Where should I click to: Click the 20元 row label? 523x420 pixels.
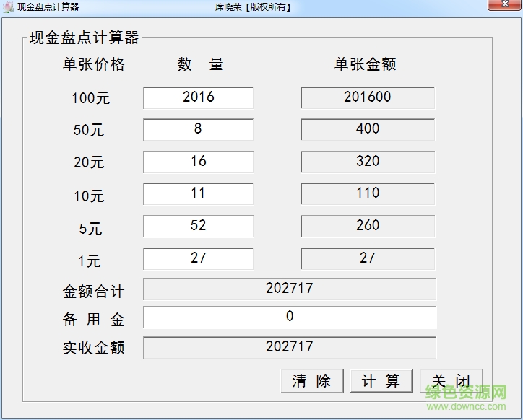point(89,162)
